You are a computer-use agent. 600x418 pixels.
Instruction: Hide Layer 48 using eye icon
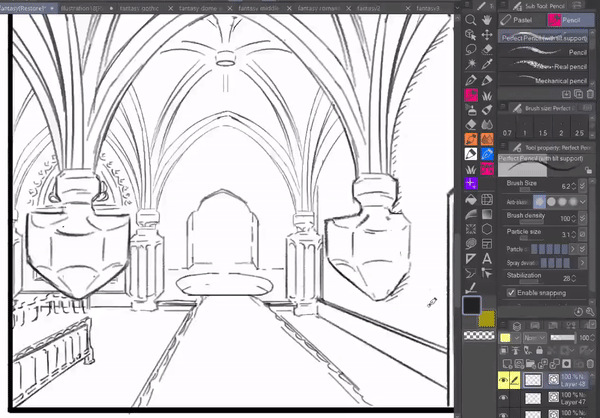pyautogui.click(x=504, y=381)
